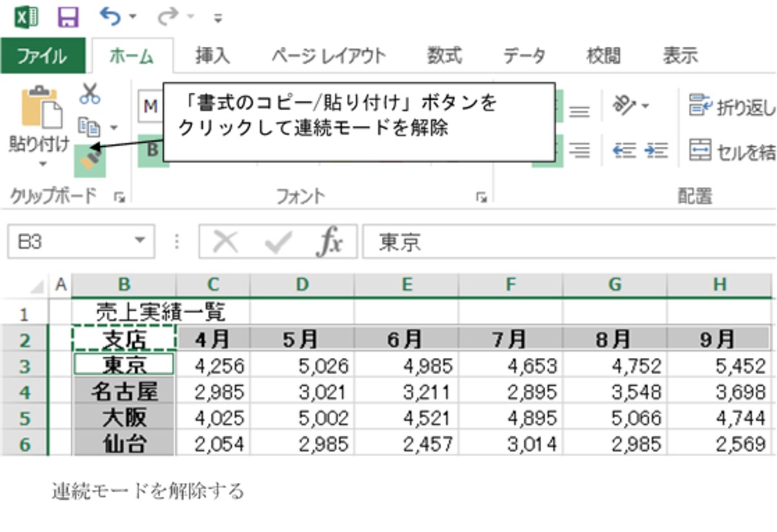
Task: Select the 仙台 cell
Action: click(x=124, y=443)
